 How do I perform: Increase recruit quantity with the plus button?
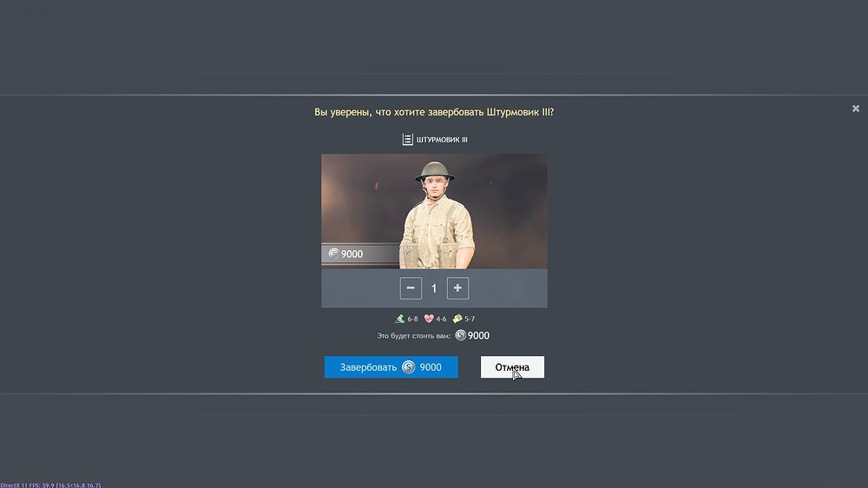click(457, 288)
